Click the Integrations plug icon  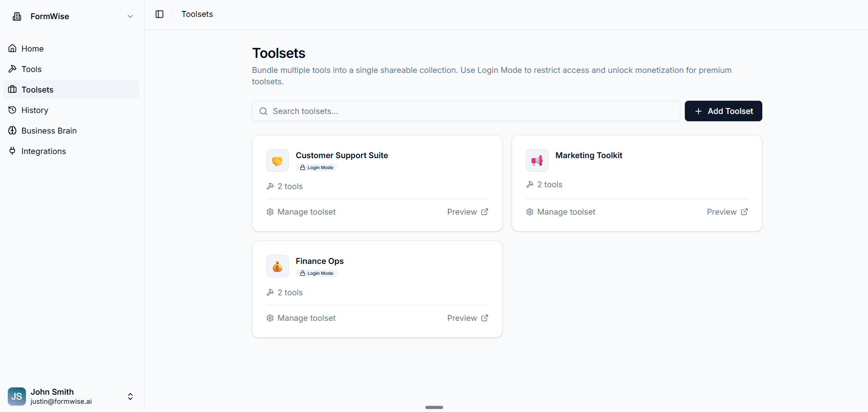12,151
